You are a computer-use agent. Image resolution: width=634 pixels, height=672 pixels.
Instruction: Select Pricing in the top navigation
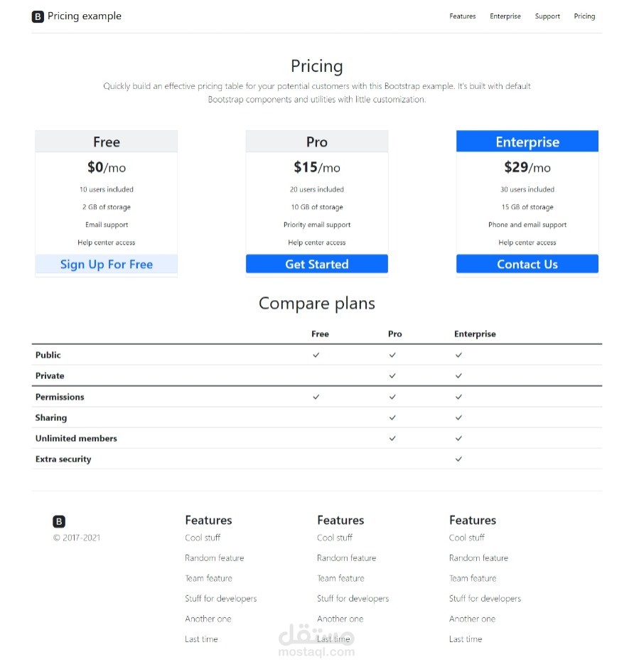584,16
